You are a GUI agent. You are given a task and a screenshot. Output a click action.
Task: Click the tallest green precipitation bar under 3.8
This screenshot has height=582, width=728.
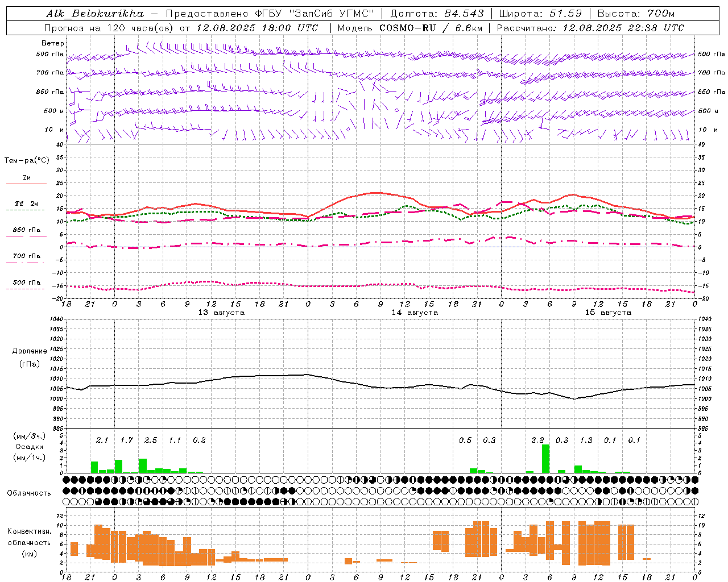tap(546, 459)
